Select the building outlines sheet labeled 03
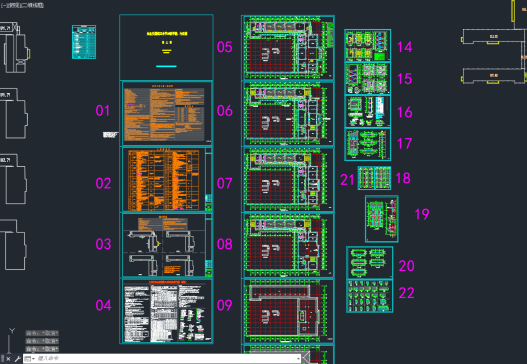Viewport: 527px width, 364px height. tap(167, 245)
